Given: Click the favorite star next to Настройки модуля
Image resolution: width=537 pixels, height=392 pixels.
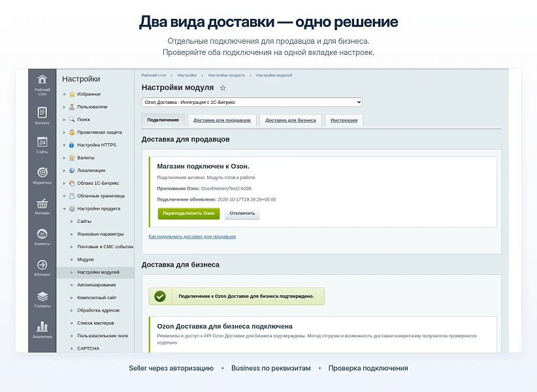Looking at the screenshot, I should pos(223,88).
